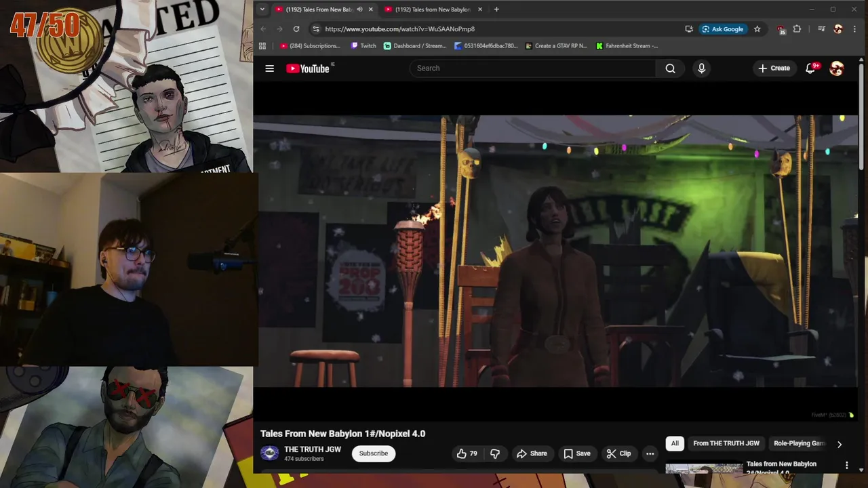The height and width of the screenshot is (488, 868).
Task: Click the Share button
Action: pos(532,453)
